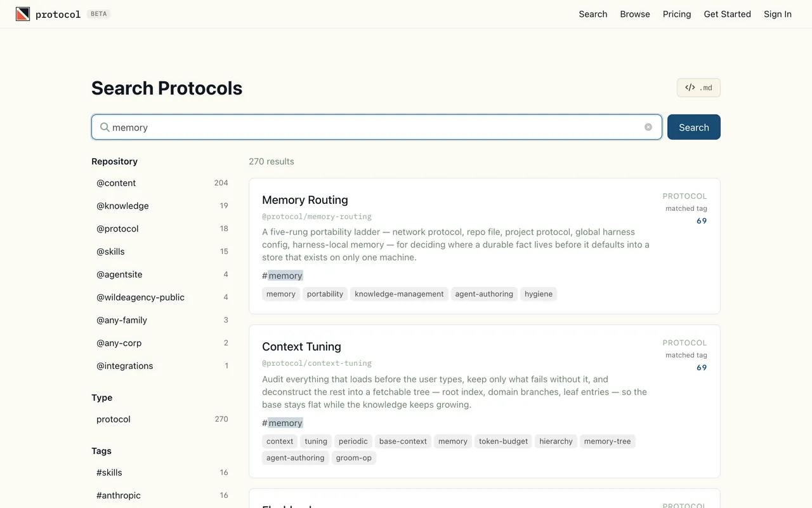
Task: Open the Context Tuning result title
Action: pyautogui.click(x=301, y=347)
